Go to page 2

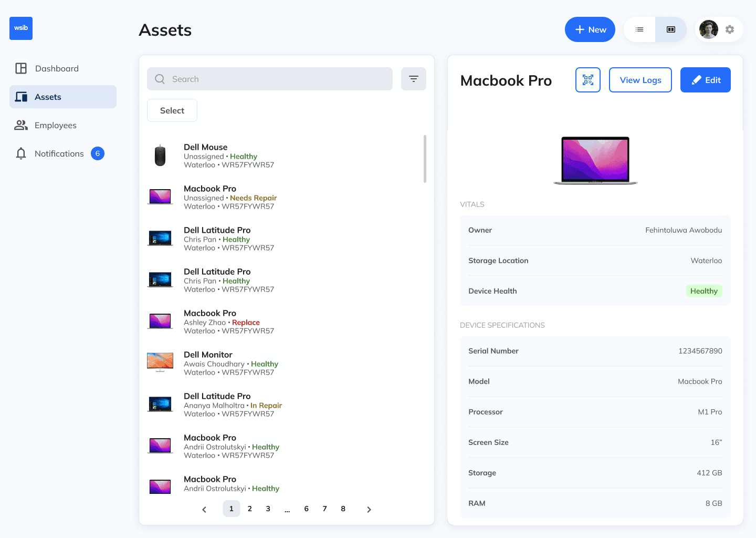pyautogui.click(x=250, y=509)
